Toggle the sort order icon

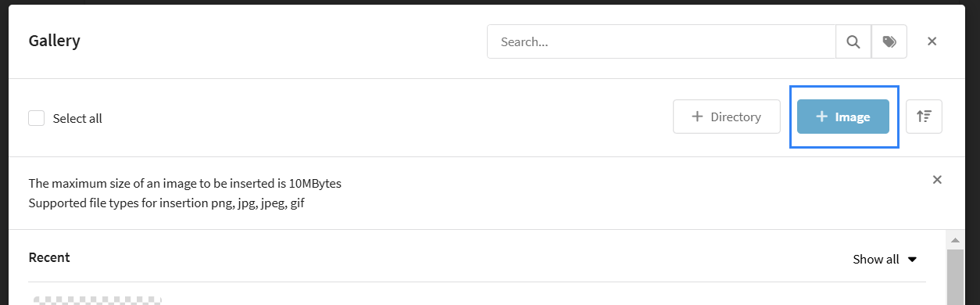coord(924,117)
